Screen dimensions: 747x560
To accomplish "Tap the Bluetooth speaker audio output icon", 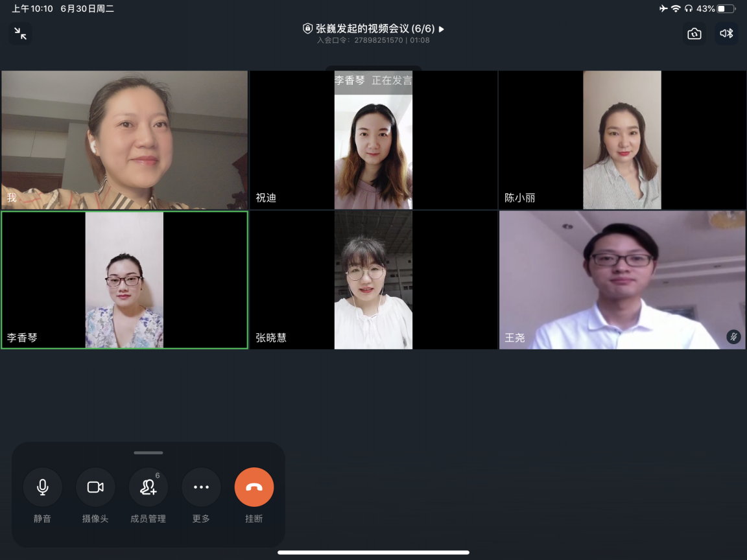I will (x=726, y=34).
